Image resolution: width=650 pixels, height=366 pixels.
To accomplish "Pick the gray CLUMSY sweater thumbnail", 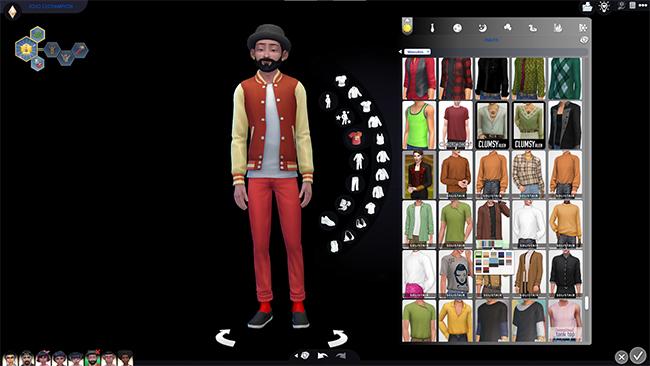I will tap(492, 125).
